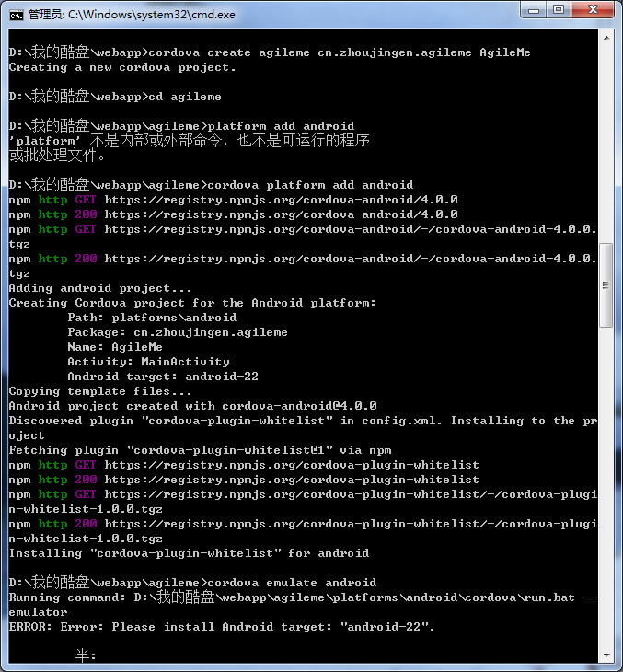This screenshot has height=672, width=623.
Task: Click 'Installing "cordova-plugin-whitelist" for android' line
Action: [189, 553]
